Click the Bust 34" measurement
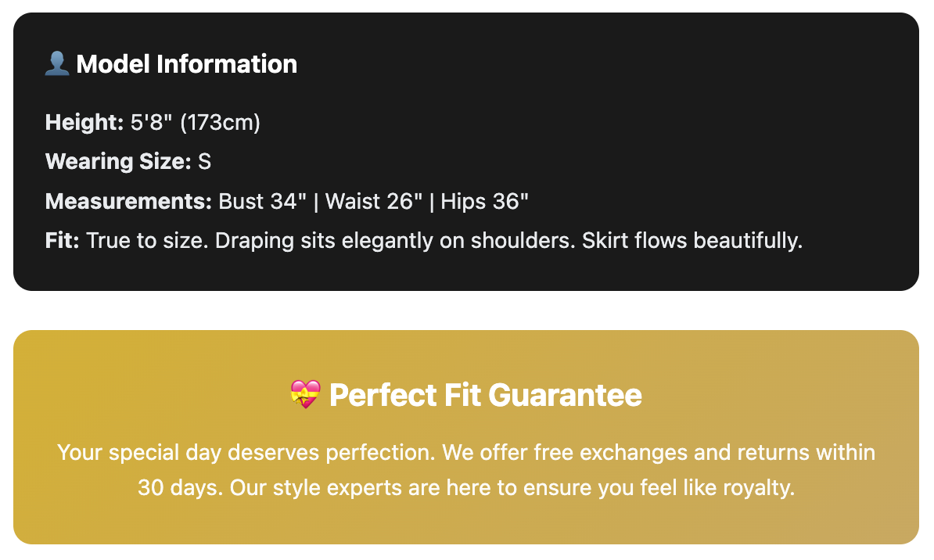This screenshot has width=934, height=560. click(262, 201)
